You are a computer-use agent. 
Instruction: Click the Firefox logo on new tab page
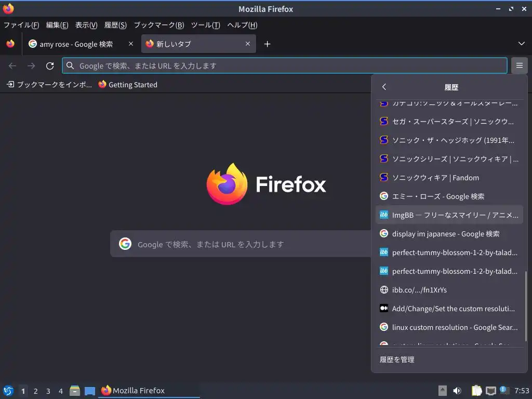267,184
